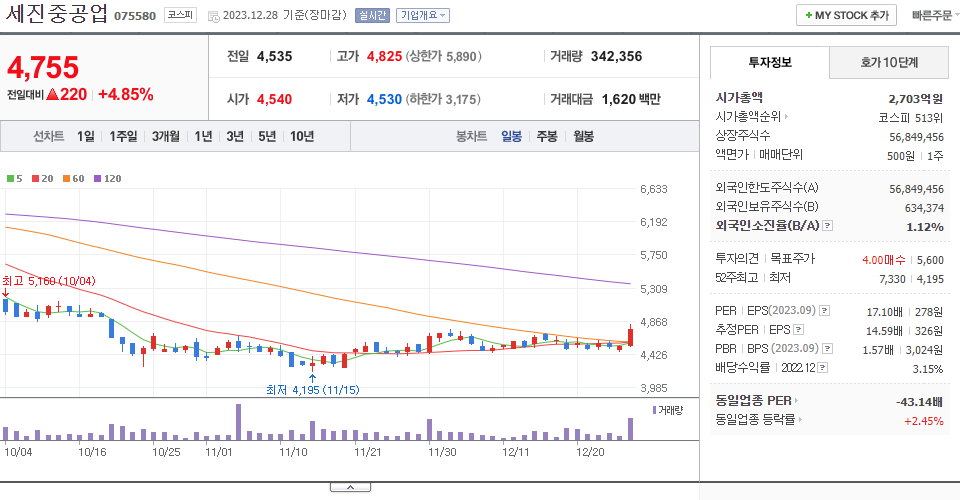The height and width of the screenshot is (500, 960).
Task: Click the stock code 075580
Action: 135,16
